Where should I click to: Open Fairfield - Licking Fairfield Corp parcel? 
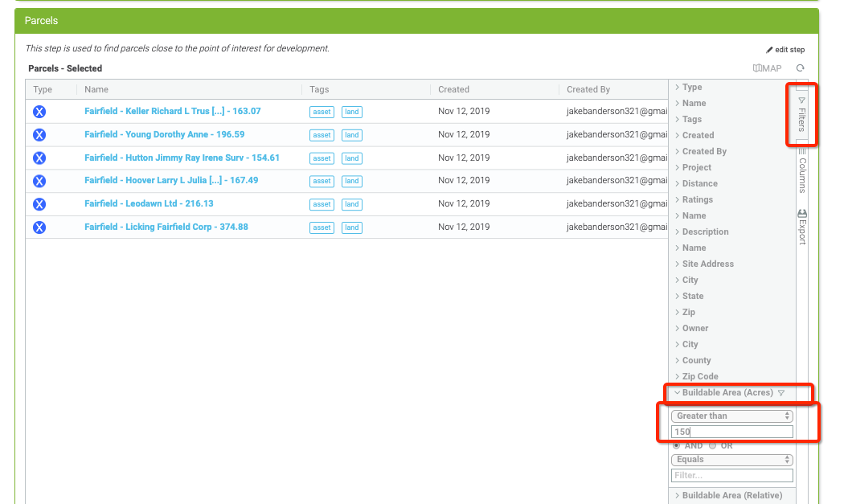click(166, 227)
